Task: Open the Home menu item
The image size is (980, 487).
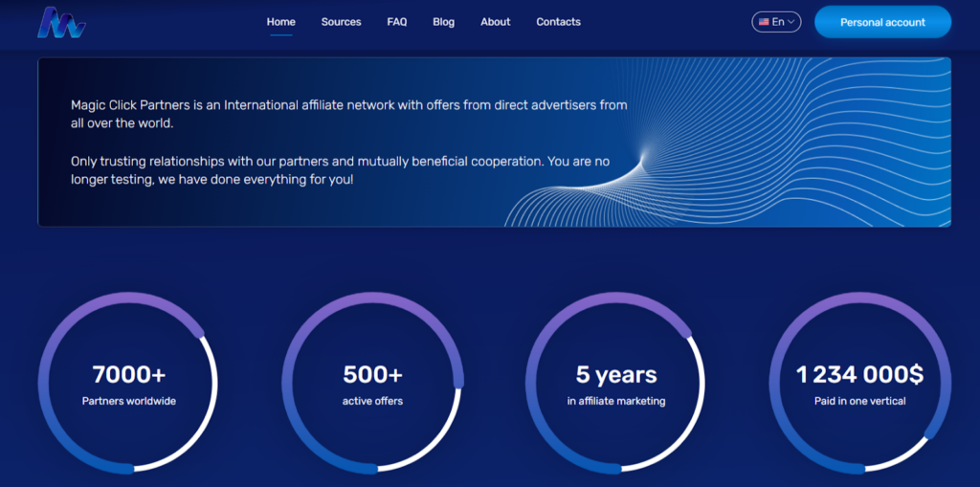Action: tap(280, 22)
